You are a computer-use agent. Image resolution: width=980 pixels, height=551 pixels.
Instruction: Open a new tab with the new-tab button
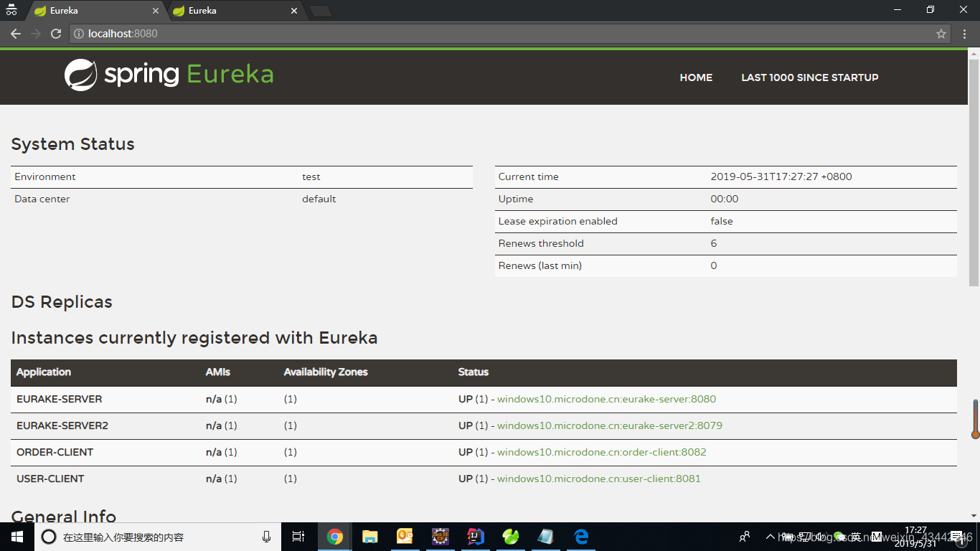[320, 11]
